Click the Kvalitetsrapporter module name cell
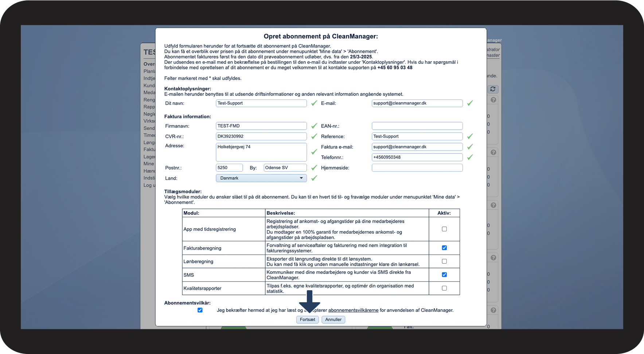The width and height of the screenshot is (644, 354). tap(224, 288)
